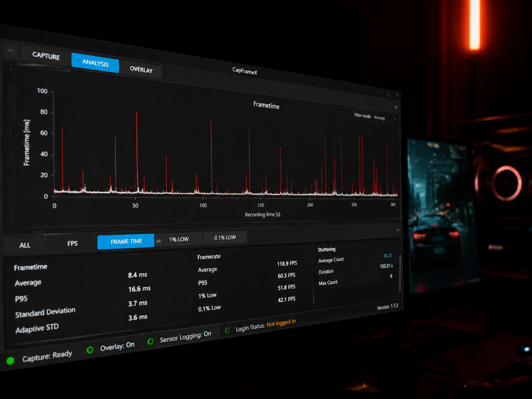Click the Version: 1.7.2 text
The height and width of the screenshot is (399, 532).
[387, 307]
